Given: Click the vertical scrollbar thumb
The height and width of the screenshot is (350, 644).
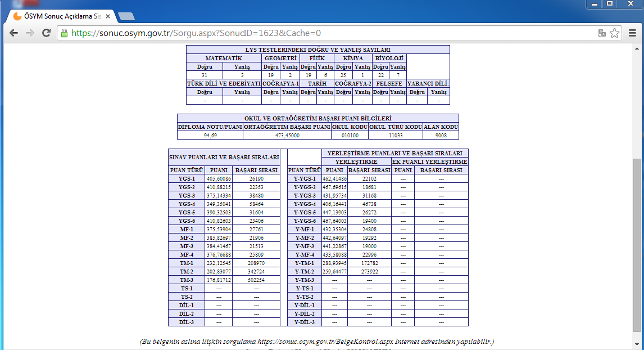Looking at the screenshot, I should click(x=637, y=248).
